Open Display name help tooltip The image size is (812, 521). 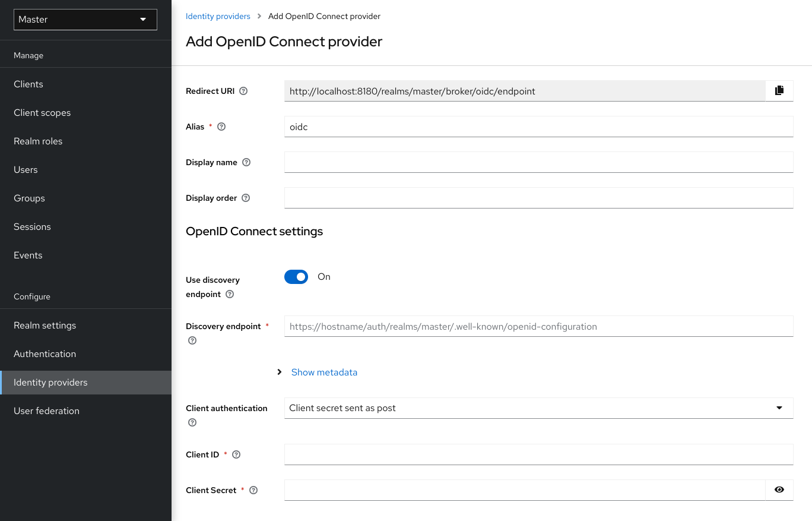coord(246,162)
